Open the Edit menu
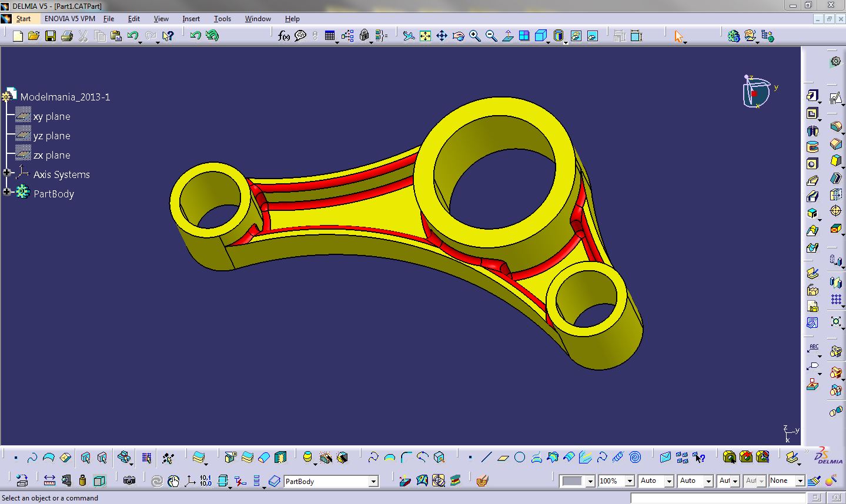Viewport: 846px width, 504px height. point(133,18)
